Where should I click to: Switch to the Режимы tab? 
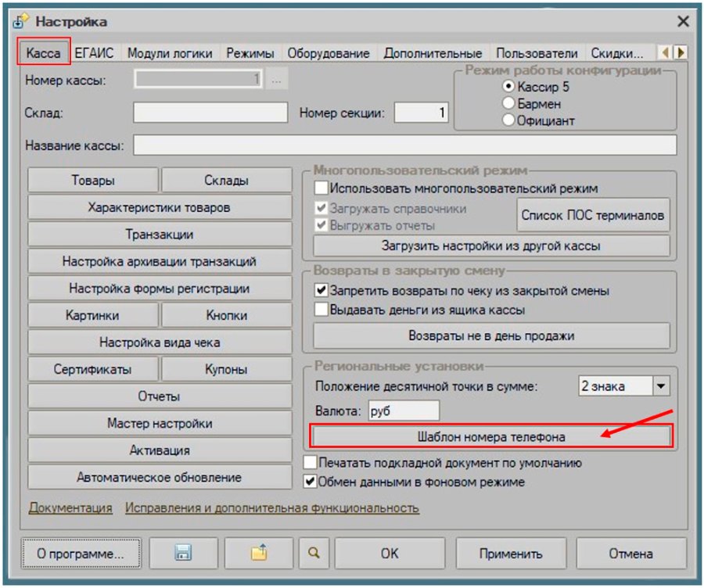(250, 53)
